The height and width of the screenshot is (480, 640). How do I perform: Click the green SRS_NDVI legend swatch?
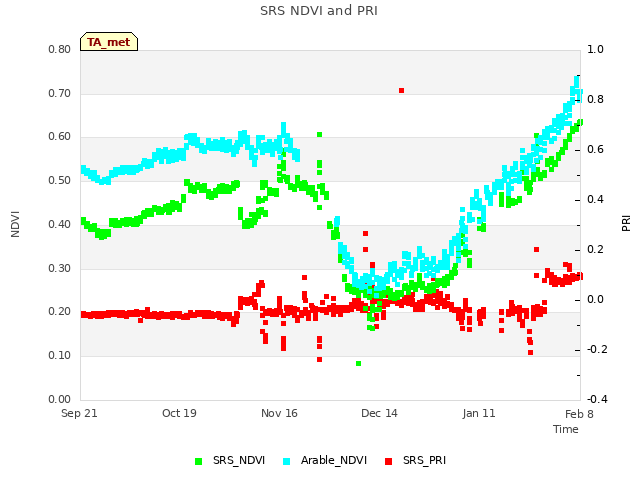[x=199, y=461]
